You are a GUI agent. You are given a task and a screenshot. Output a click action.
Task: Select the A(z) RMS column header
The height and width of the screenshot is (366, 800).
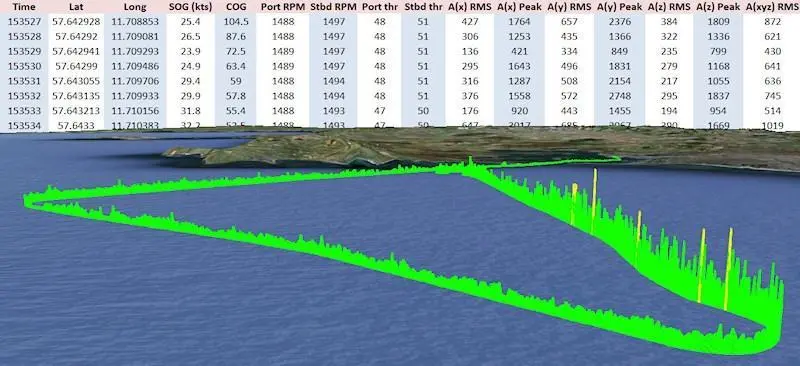point(669,7)
